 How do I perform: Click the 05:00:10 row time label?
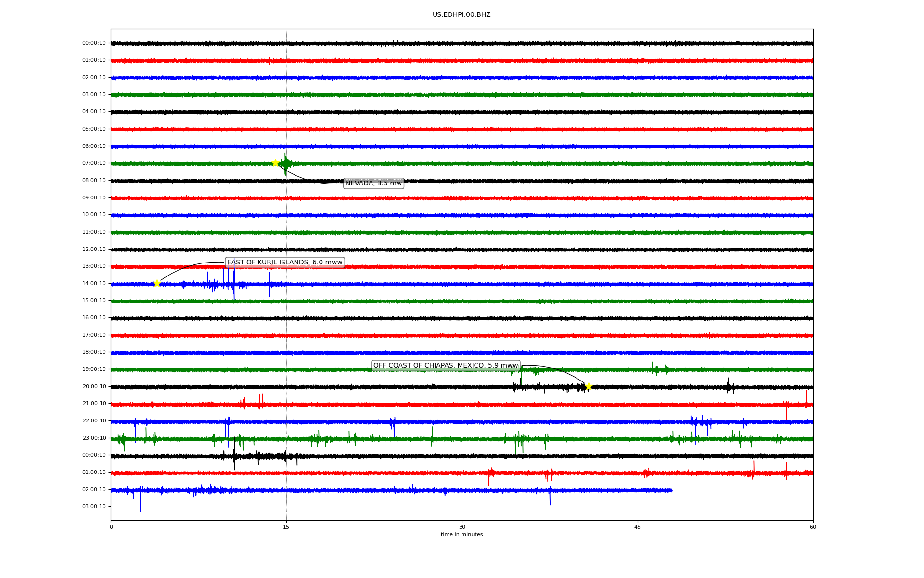(x=94, y=129)
